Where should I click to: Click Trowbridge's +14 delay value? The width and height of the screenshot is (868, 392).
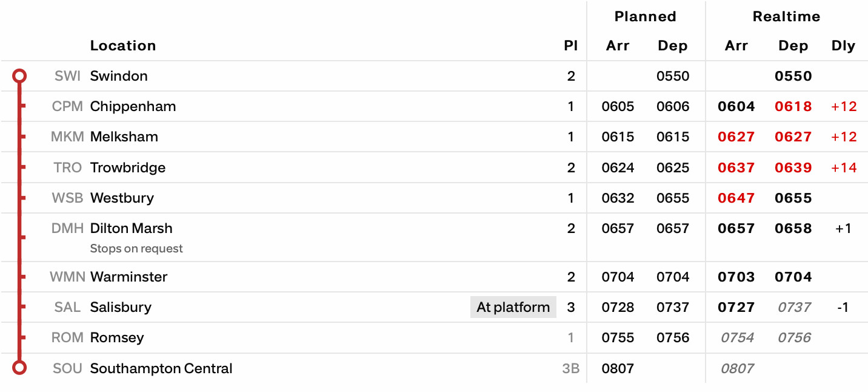[x=843, y=167]
